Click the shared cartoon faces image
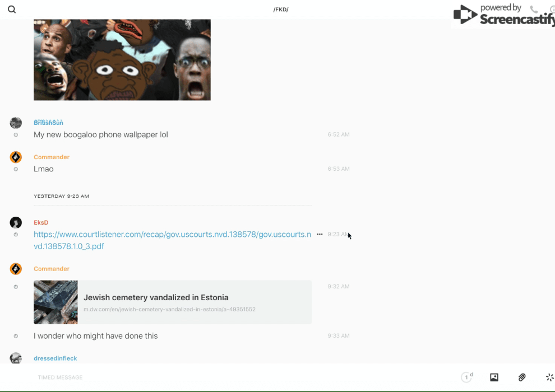 [x=122, y=59]
